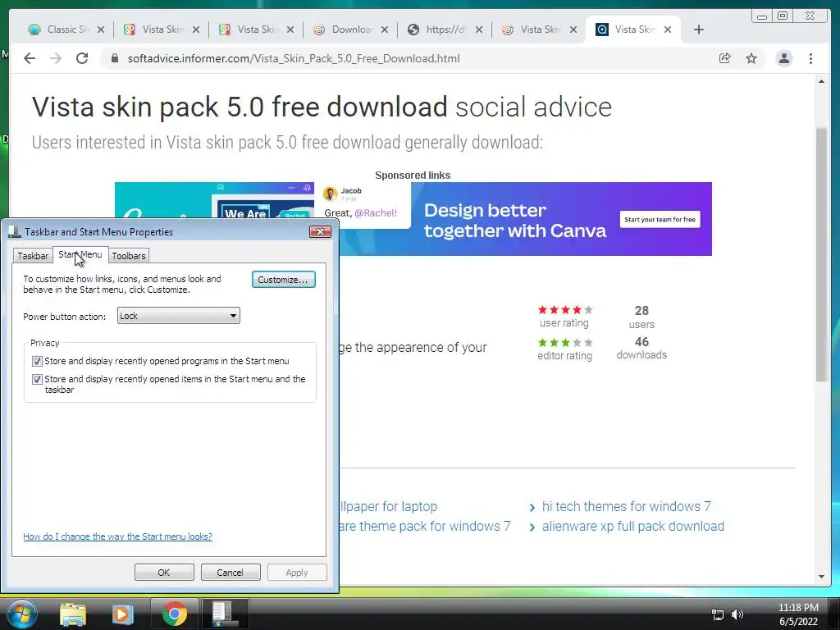840x630 pixels.
Task: Click the padlock site info icon
Action: click(114, 58)
